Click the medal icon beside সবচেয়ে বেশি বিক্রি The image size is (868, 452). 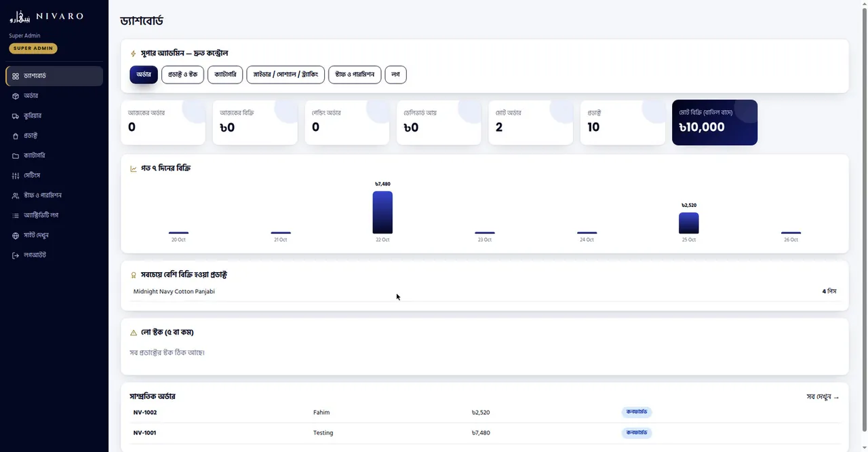click(134, 275)
